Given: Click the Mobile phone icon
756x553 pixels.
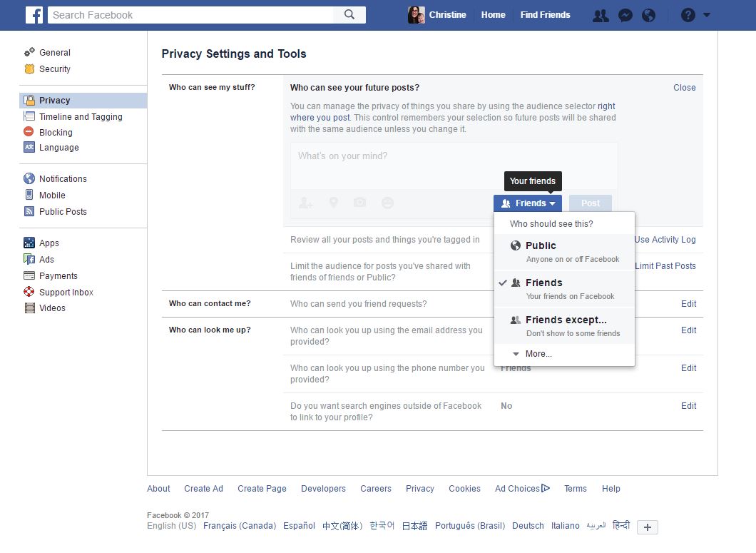Looking at the screenshot, I should 29,195.
